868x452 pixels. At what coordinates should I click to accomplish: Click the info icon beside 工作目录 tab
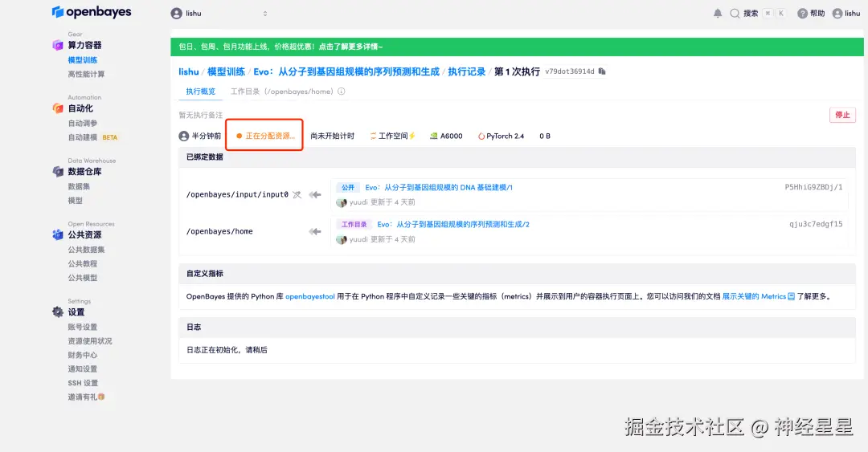341,92
